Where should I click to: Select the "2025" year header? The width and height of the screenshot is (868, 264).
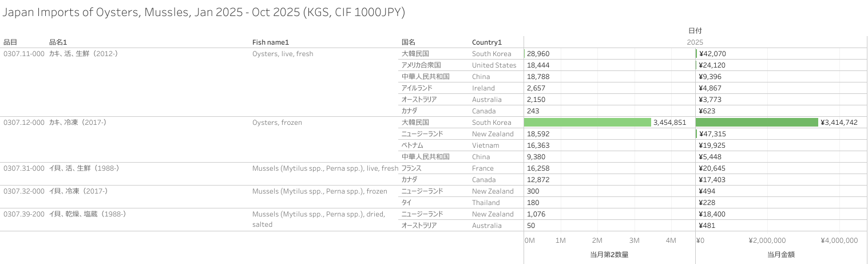coord(695,42)
